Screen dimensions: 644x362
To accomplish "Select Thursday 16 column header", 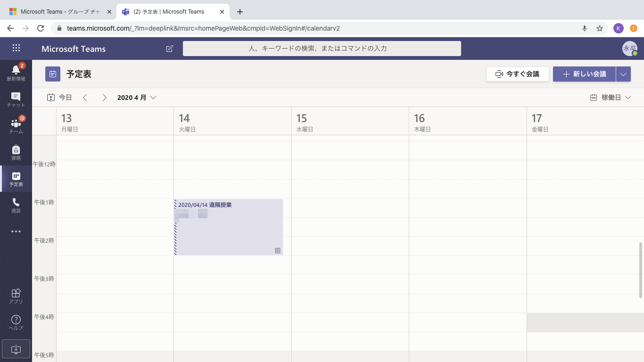I will coord(468,122).
